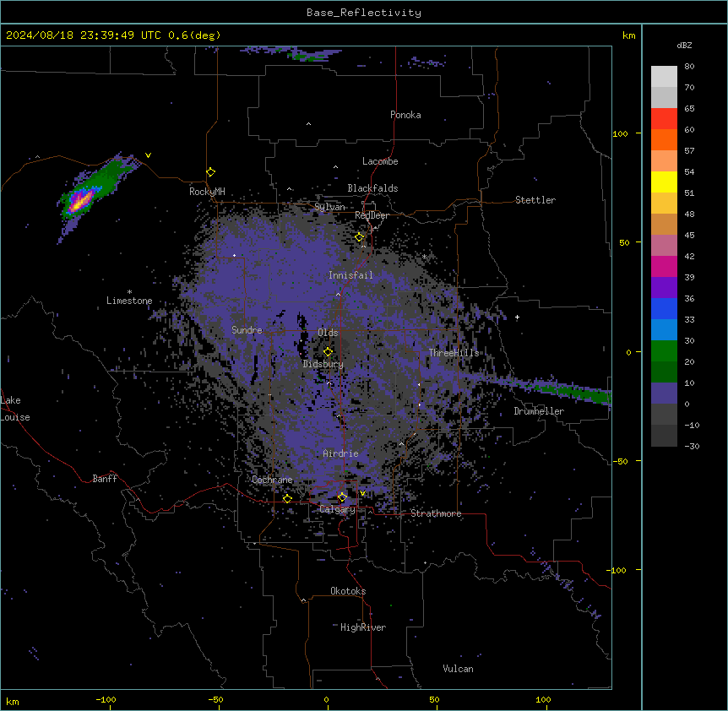
Task: Select the red 60–65 dBZ legend swatch
Action: click(664, 119)
